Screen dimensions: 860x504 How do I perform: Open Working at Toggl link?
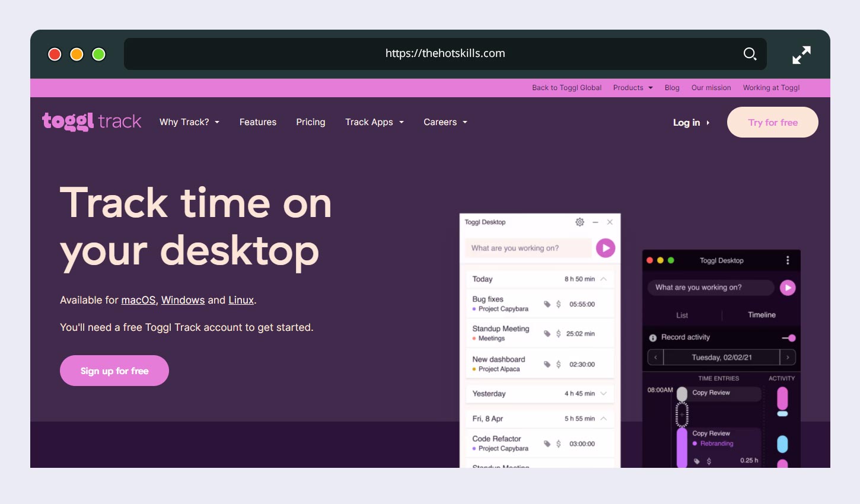click(771, 88)
